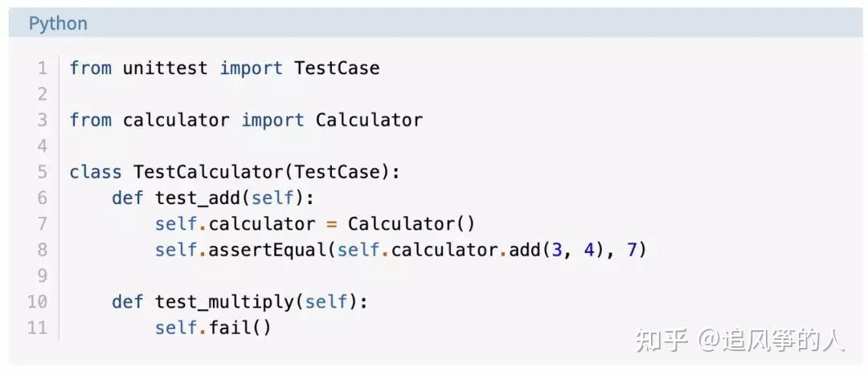868x376 pixels.
Task: Select line number 3 in the gutter
Action: (42, 121)
